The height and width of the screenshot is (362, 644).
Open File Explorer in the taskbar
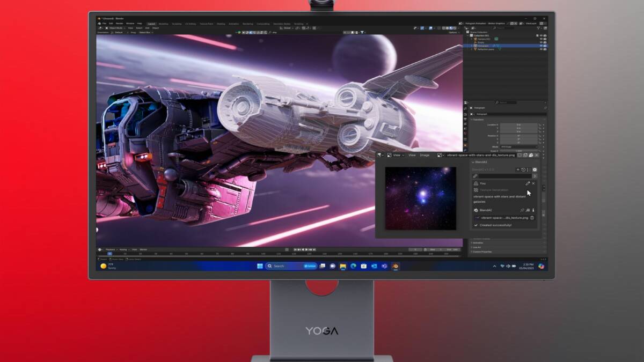pyautogui.click(x=343, y=266)
